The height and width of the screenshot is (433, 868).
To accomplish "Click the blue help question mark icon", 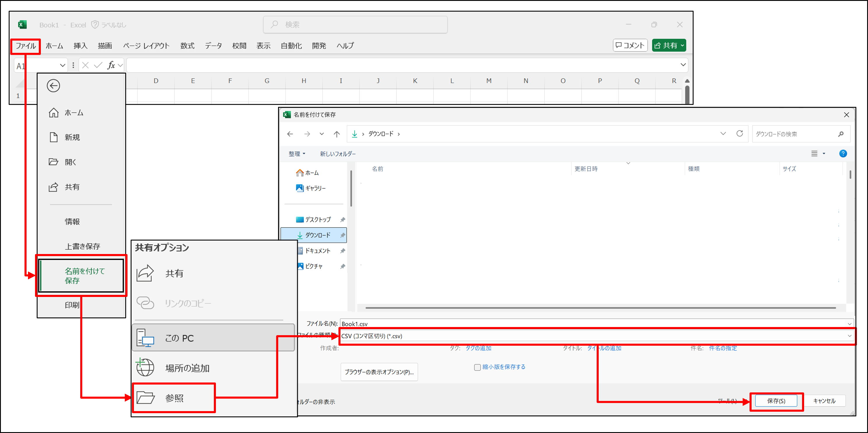I will click(x=843, y=154).
